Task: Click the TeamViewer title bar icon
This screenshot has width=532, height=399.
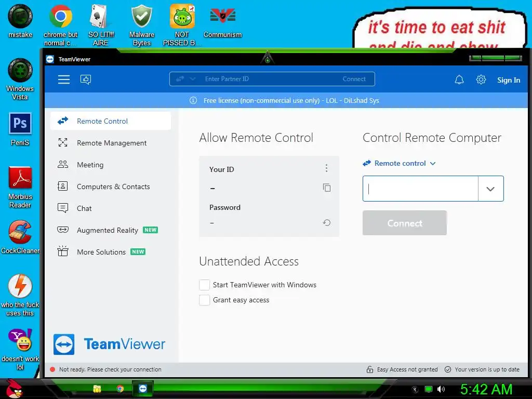Action: pos(50,59)
